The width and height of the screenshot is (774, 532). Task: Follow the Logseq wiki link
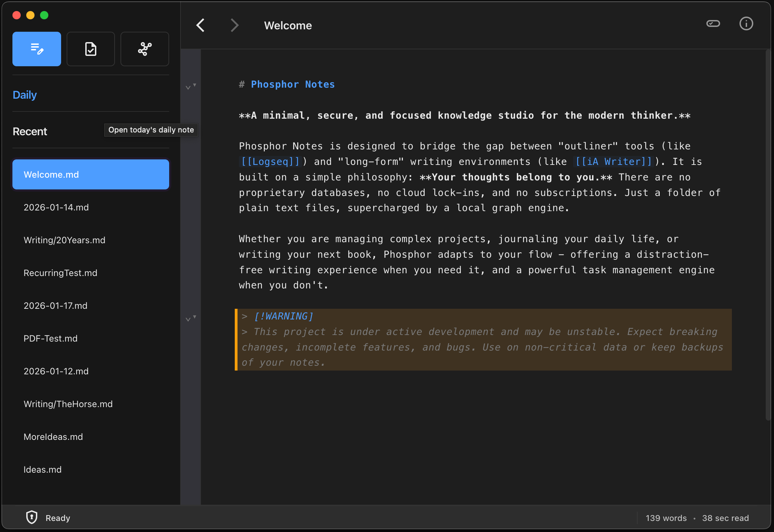click(x=270, y=161)
